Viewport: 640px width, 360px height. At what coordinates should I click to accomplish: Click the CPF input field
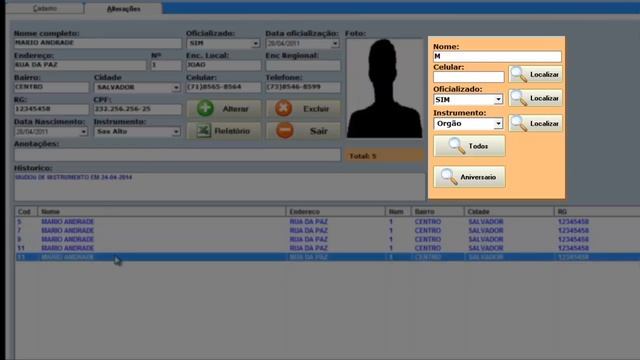click(138, 109)
